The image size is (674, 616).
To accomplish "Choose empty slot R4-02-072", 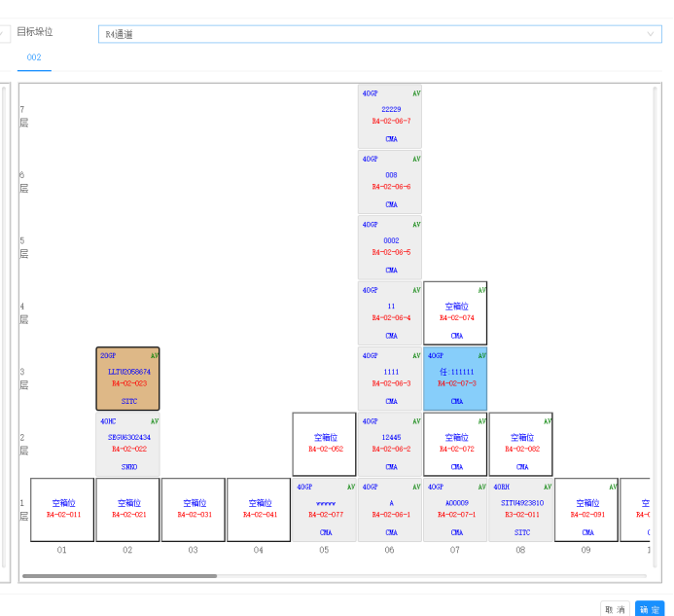I will 455,444.
